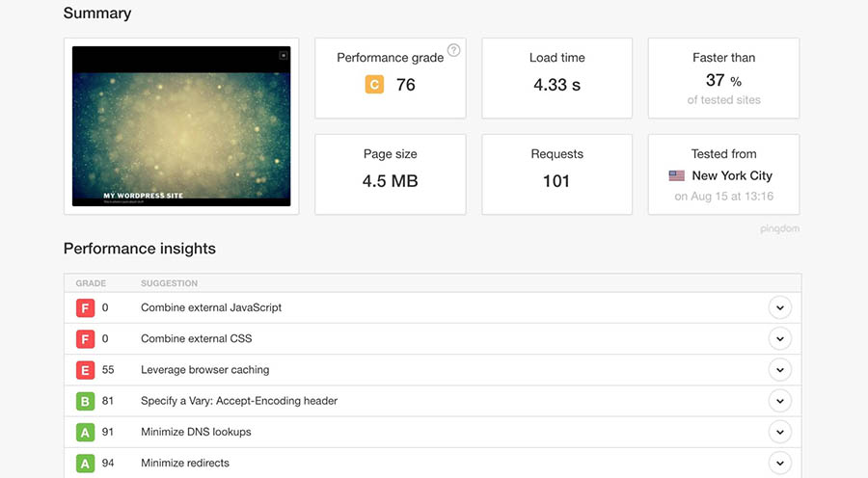Click the E badge for Leverage browser caching

[85, 370]
